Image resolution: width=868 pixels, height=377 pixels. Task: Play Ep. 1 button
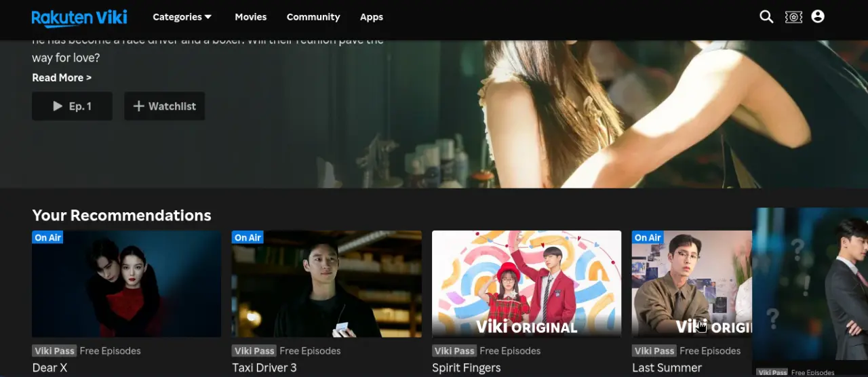pos(72,106)
